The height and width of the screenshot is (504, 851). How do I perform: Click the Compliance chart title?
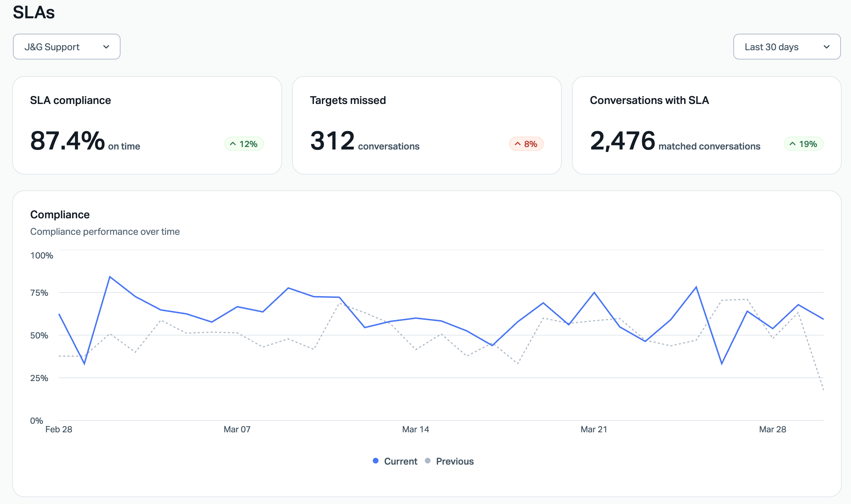[x=60, y=215]
